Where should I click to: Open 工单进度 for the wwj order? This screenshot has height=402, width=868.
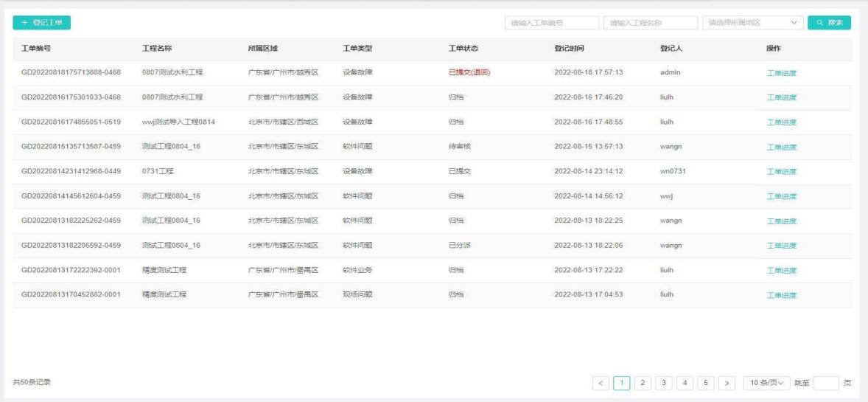click(x=782, y=196)
